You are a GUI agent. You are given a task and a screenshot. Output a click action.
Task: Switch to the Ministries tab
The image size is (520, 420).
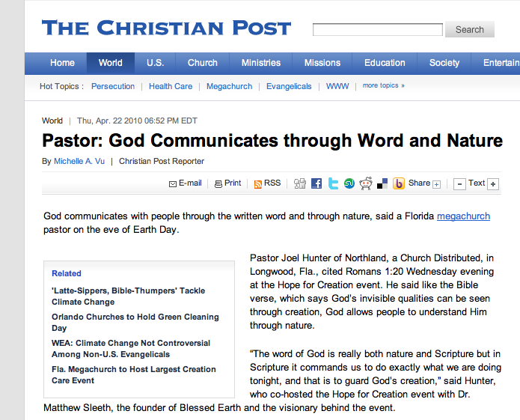(261, 63)
